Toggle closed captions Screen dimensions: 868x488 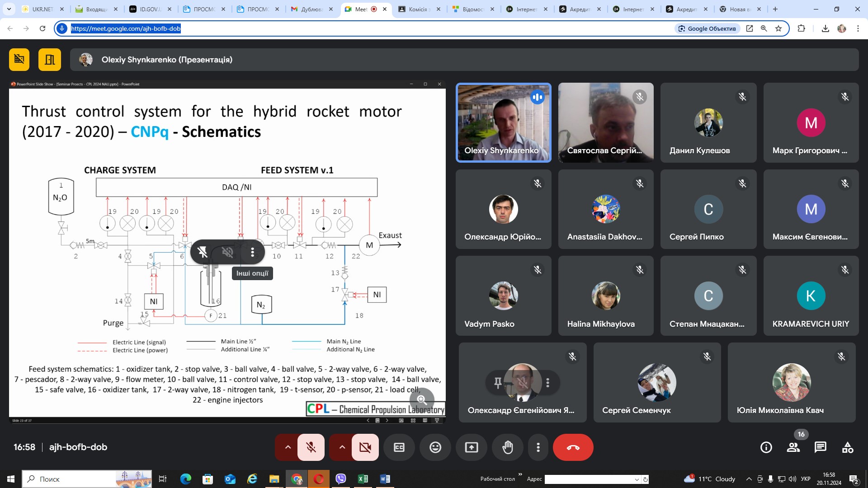click(399, 447)
